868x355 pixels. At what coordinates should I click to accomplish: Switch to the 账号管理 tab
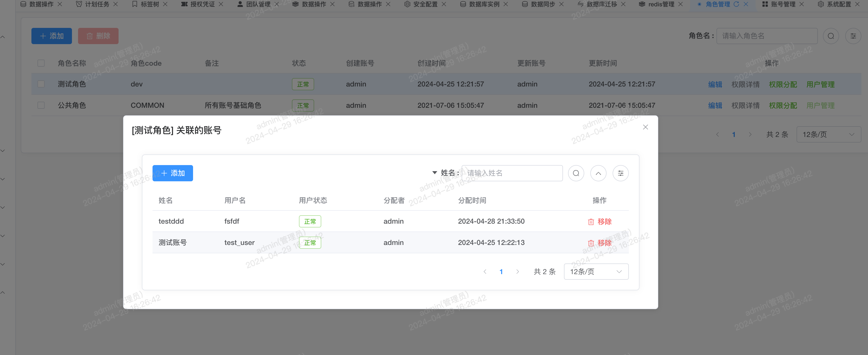783,4
